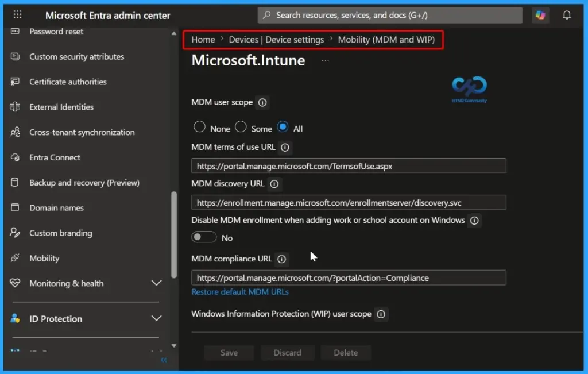Click the sidebar scroll up arrow
Screen dimensions: 588x374
(173, 33)
